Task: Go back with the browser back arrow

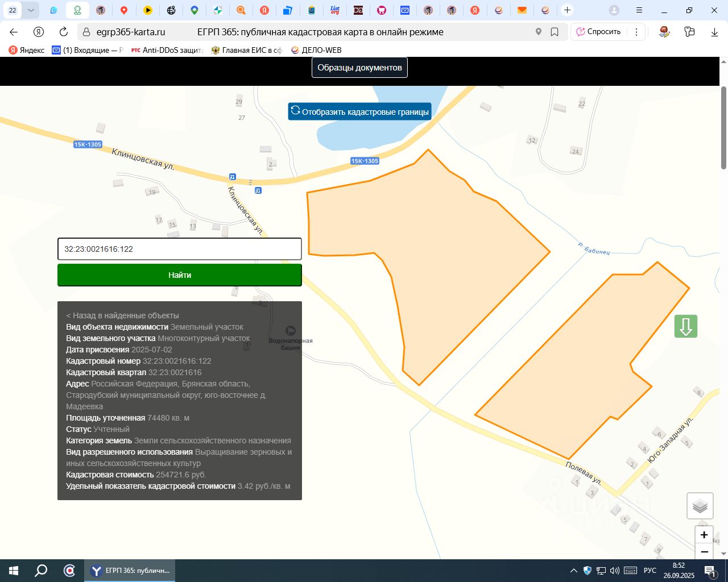Action: click(x=14, y=32)
